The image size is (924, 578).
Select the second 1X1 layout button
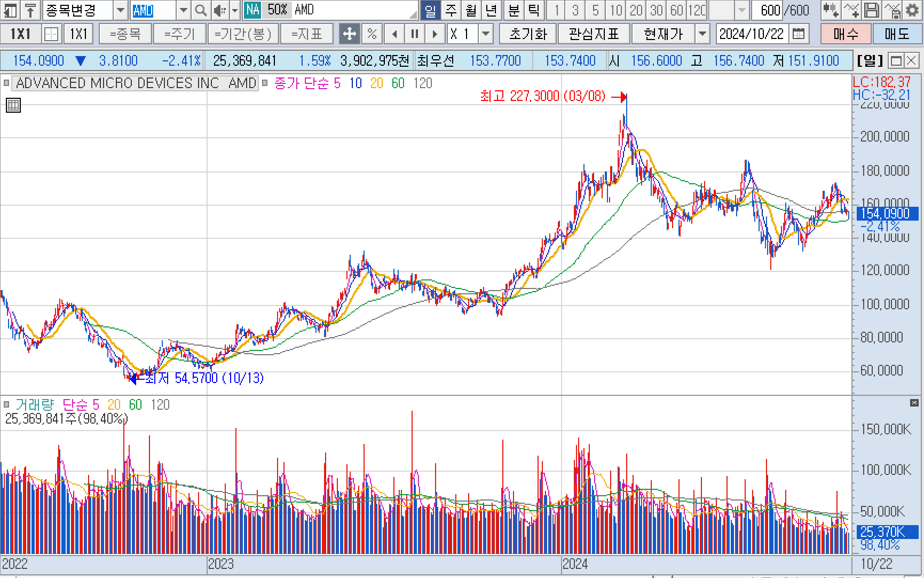(x=78, y=34)
